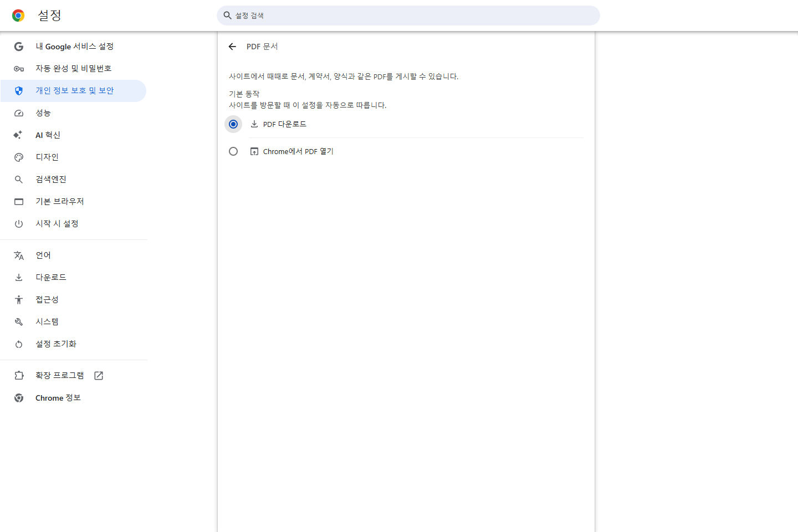
Task: Click the magnifier icon for 검색엔진
Action: tap(19, 180)
